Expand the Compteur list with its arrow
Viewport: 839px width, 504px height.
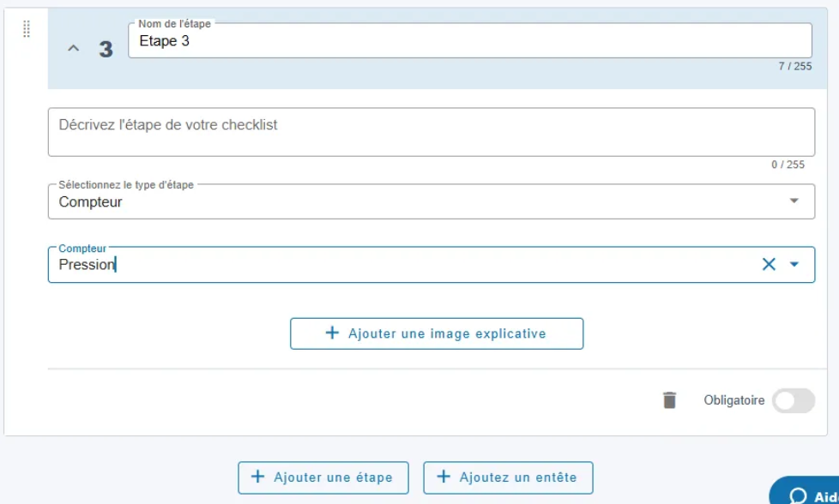pos(794,264)
